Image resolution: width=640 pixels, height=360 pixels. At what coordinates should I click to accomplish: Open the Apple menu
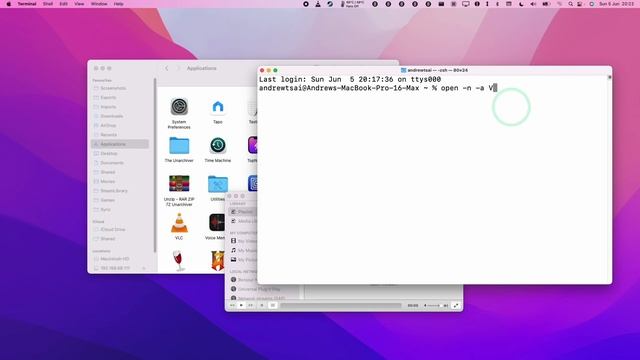(9, 4)
